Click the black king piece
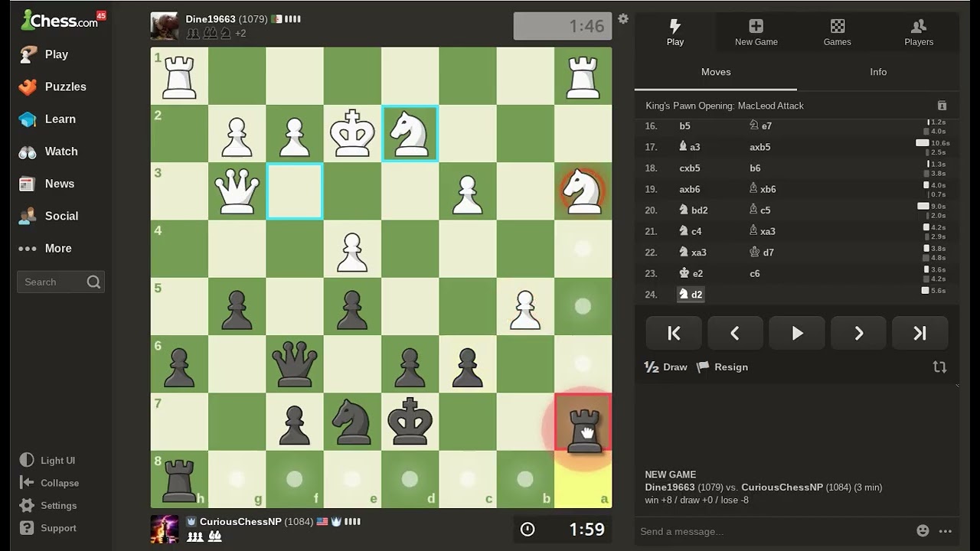The height and width of the screenshot is (551, 980). (410, 422)
